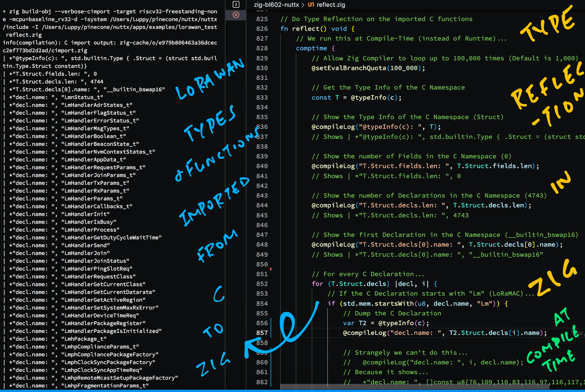The image size is (585, 392).
Task: Click the "LmhpFragmentationParams_t" terminal line
Action: pos(105,386)
